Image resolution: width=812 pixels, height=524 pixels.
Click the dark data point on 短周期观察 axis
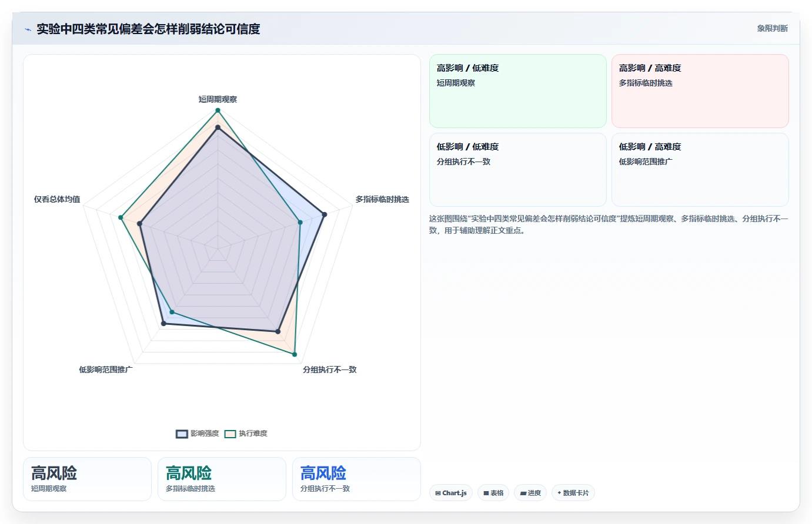click(218, 127)
